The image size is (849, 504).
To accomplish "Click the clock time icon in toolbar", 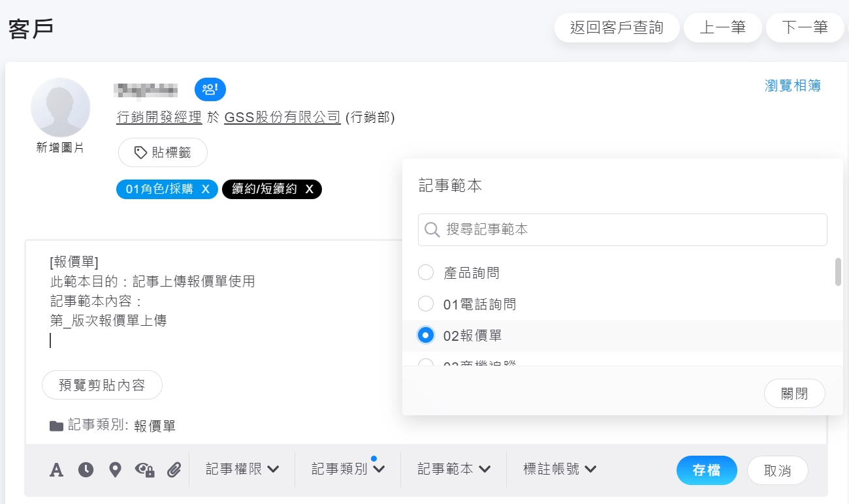I will tap(86, 470).
